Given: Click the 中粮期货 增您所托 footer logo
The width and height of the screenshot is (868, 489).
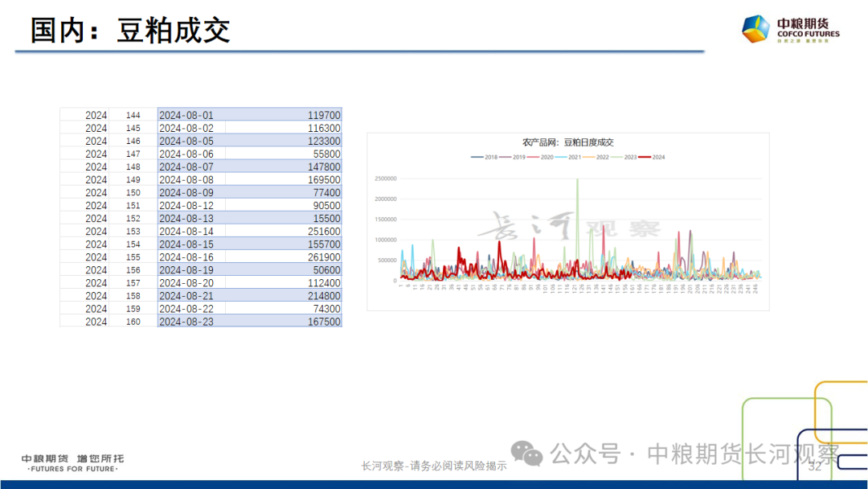Looking at the screenshot, I should pos(72,462).
